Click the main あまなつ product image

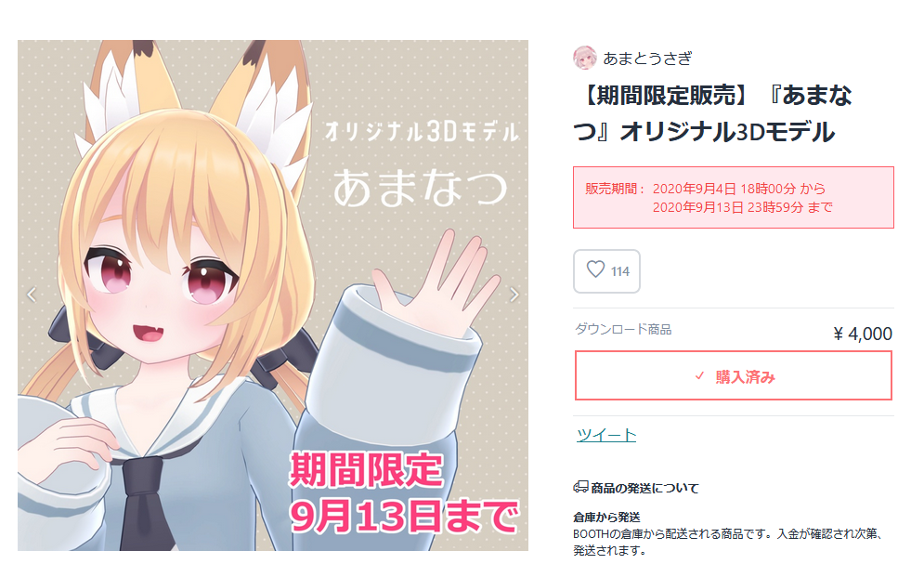[x=273, y=295]
